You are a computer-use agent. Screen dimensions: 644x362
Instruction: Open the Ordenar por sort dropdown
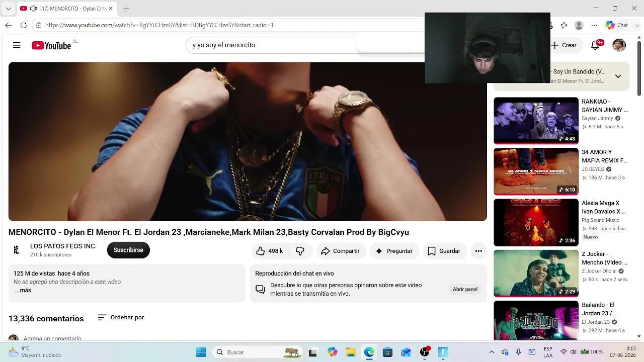click(121, 317)
